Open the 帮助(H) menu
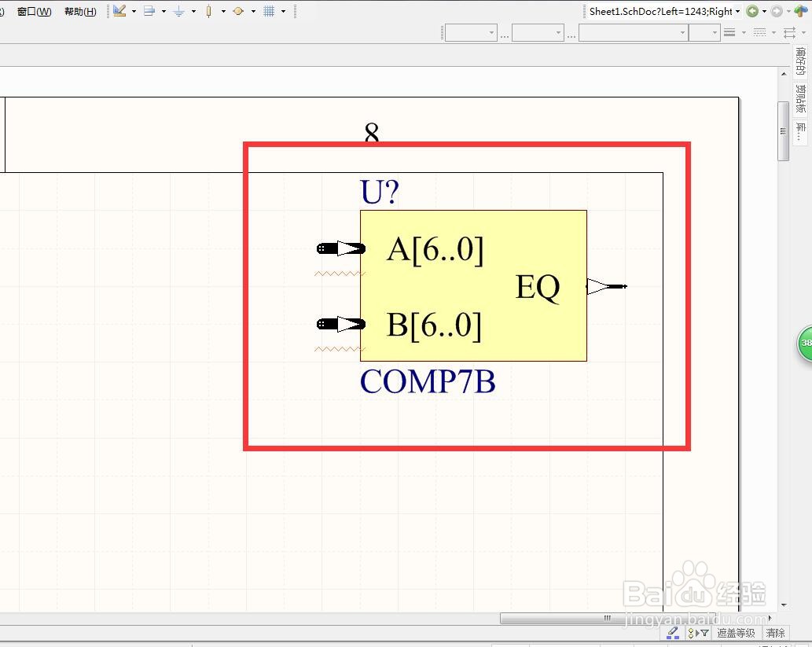This screenshot has height=647, width=812. [80, 11]
